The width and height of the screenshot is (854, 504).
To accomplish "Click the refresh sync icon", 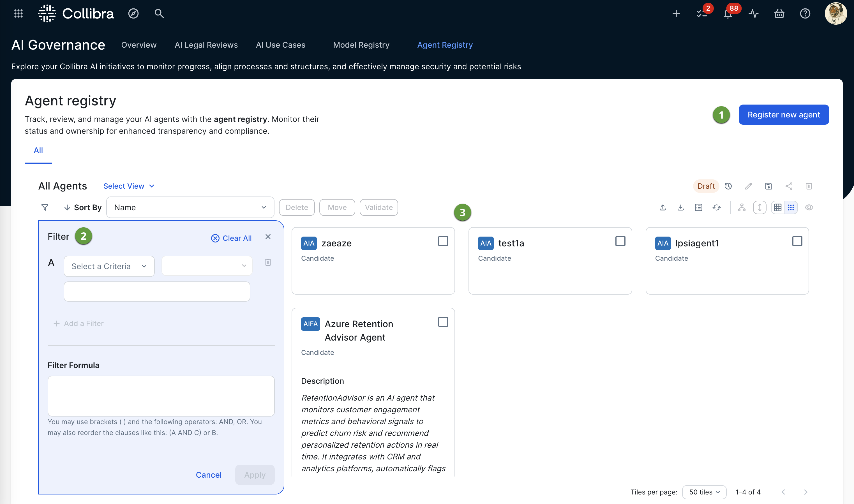I will tap(717, 207).
